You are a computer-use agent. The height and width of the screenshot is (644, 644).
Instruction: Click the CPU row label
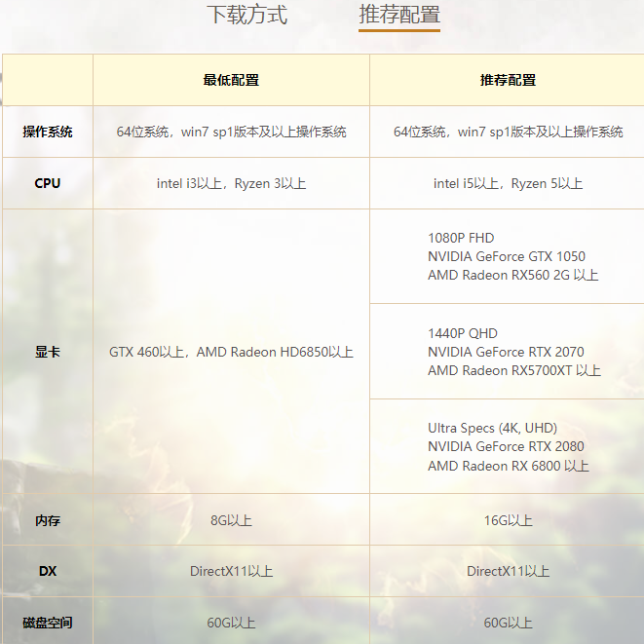pyautogui.click(x=48, y=183)
